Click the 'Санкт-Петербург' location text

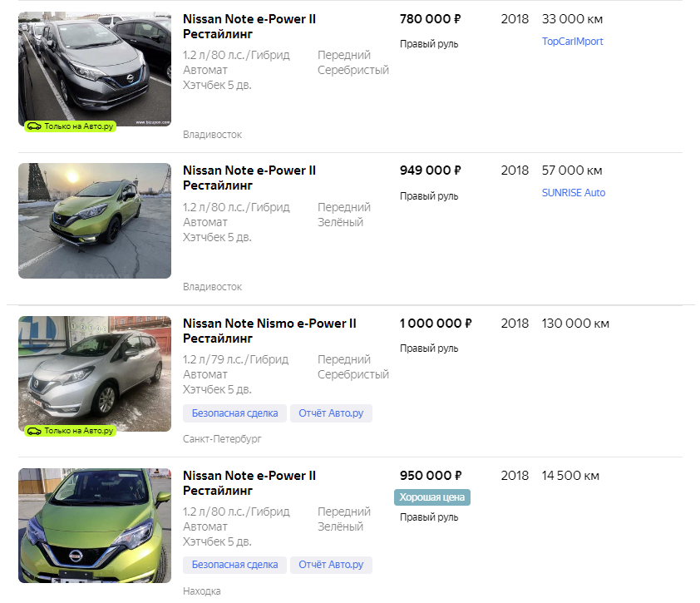[222, 438]
